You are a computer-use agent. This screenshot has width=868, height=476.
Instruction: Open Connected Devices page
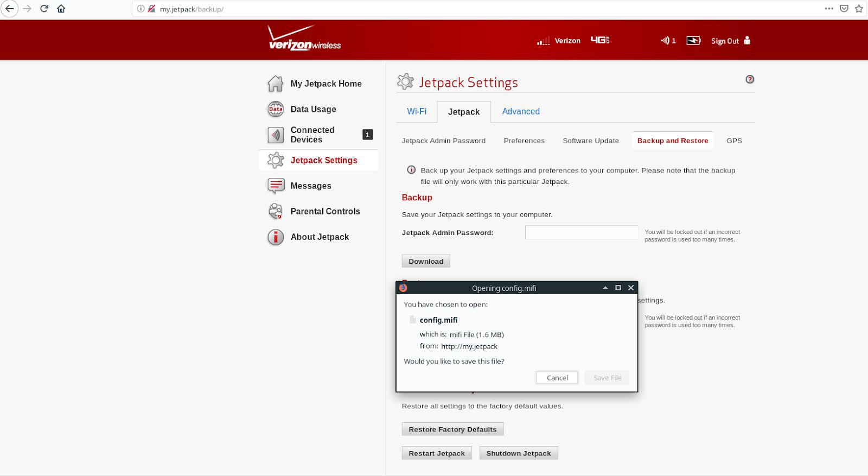(x=312, y=135)
